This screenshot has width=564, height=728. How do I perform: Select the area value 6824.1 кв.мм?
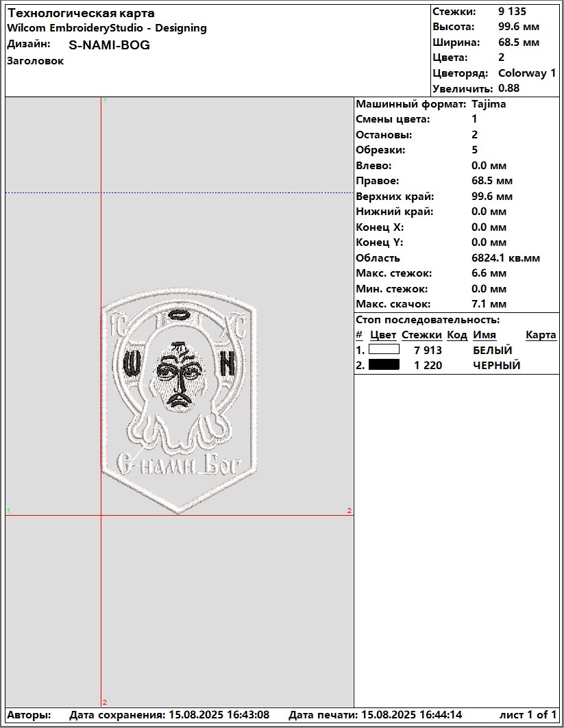pos(506,258)
